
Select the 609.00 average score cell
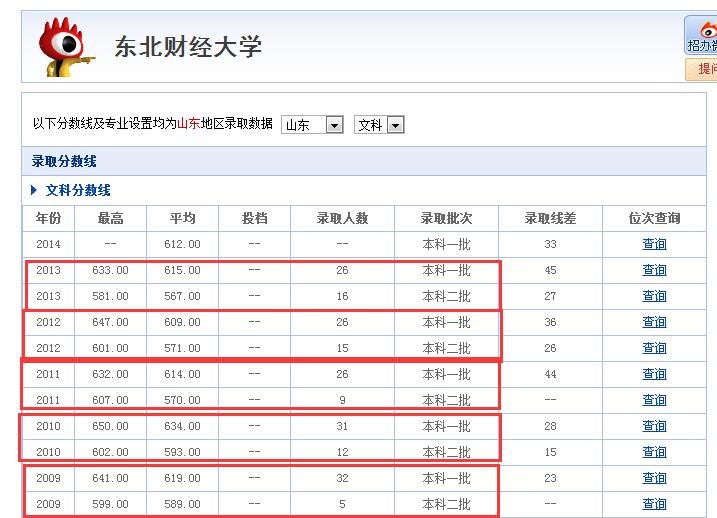tap(182, 322)
